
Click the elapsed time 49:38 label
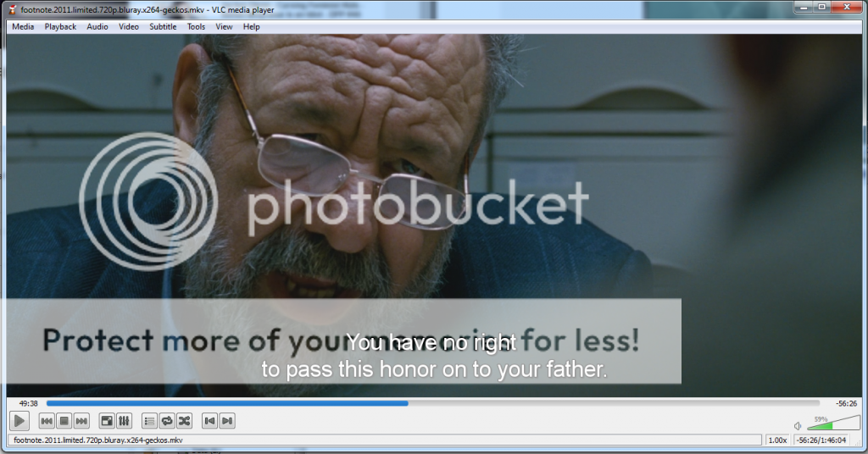point(28,404)
